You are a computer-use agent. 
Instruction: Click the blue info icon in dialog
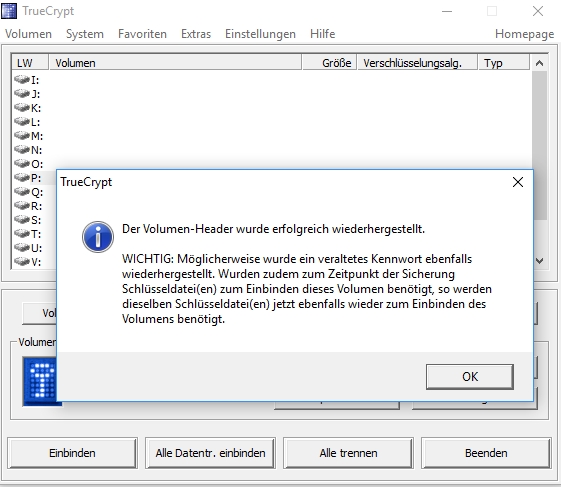coord(98,237)
